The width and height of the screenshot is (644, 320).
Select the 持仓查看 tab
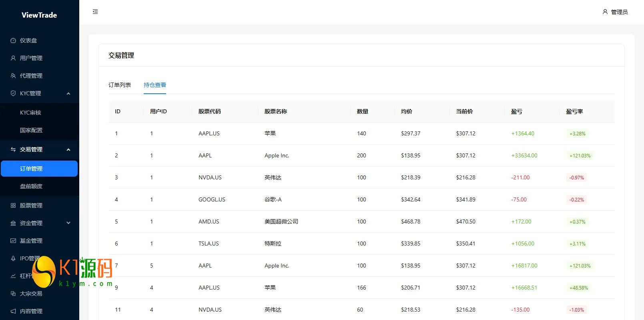[x=155, y=85]
